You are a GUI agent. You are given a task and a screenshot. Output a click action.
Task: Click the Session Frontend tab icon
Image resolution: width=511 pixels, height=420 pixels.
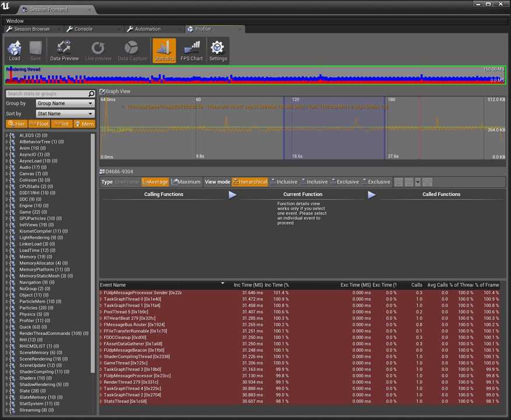24,10
